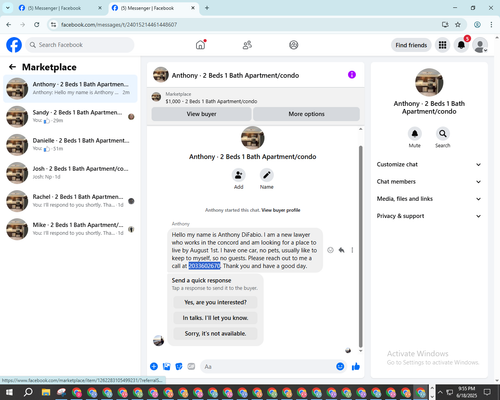Select the second Messenger browser tab
500x400 pixels.
(x=153, y=8)
